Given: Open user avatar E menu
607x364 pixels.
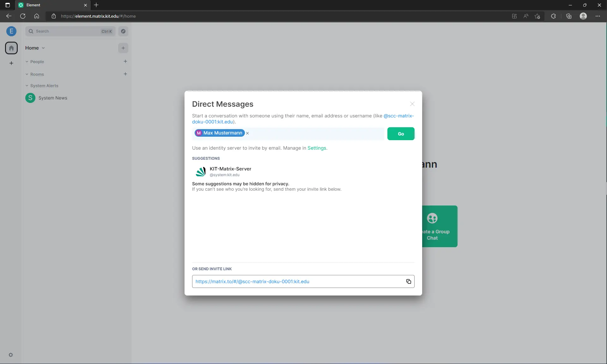Looking at the screenshot, I should coord(11,31).
